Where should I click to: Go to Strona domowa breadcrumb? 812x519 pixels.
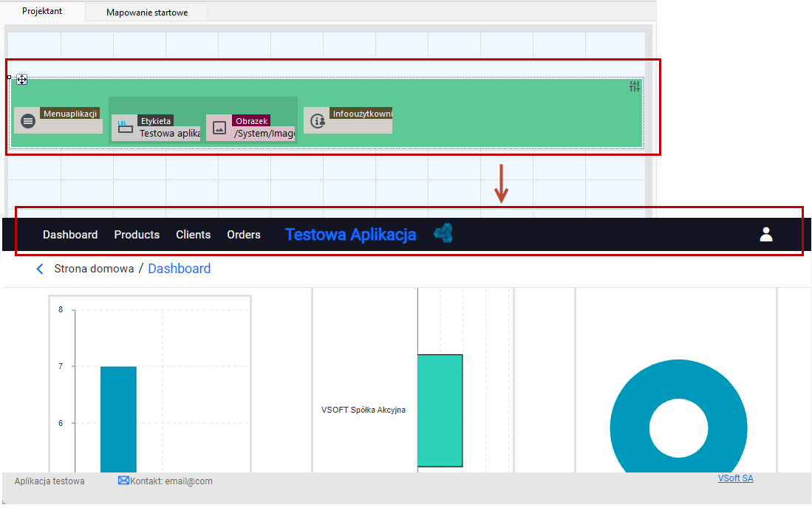pyautogui.click(x=95, y=269)
